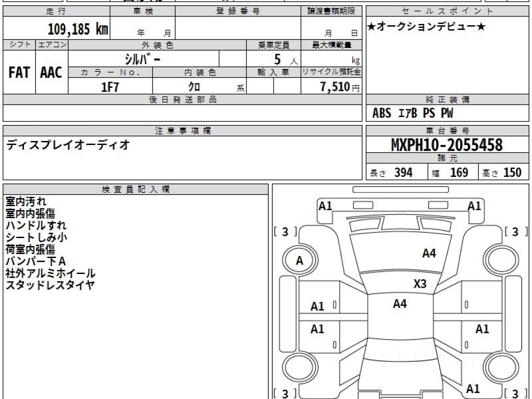The height and width of the screenshot is (399, 532).
Task: Click the A1 mark beside ハンドルすれ row's diagram front door
Action: click(317, 306)
